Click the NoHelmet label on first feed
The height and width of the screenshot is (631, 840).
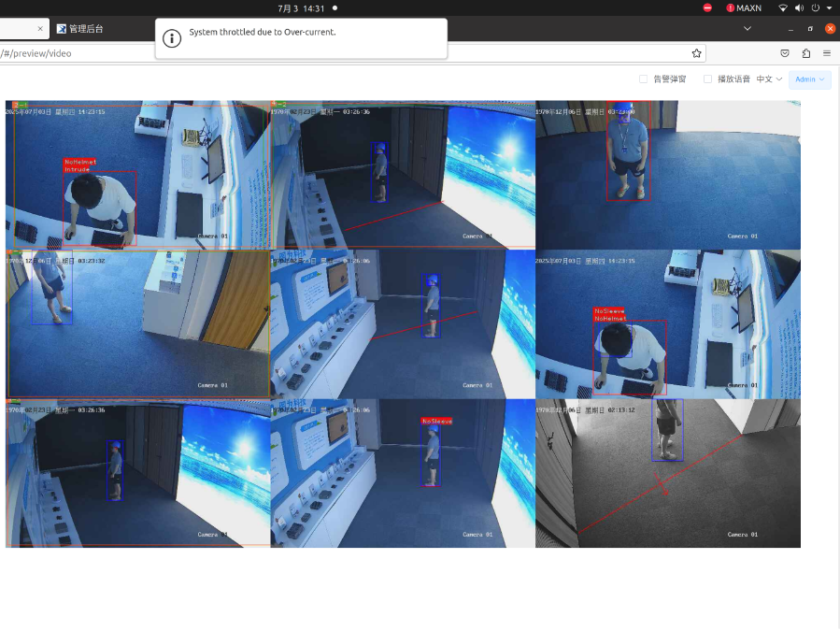click(79, 162)
